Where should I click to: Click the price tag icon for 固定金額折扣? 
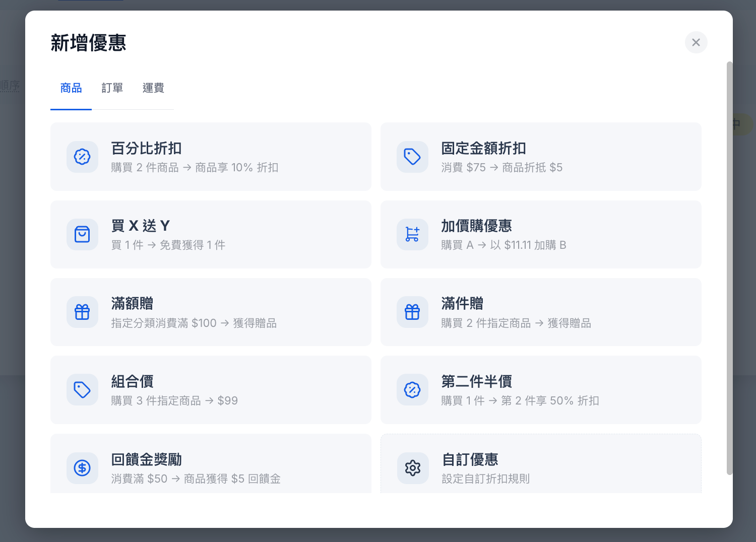tap(412, 157)
